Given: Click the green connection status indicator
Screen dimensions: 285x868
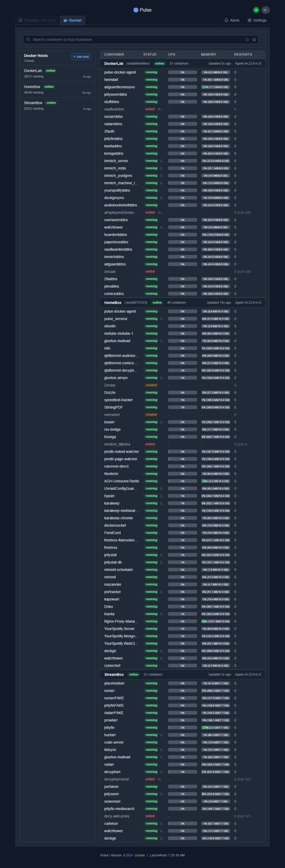Looking at the screenshot, I should 256,10.
